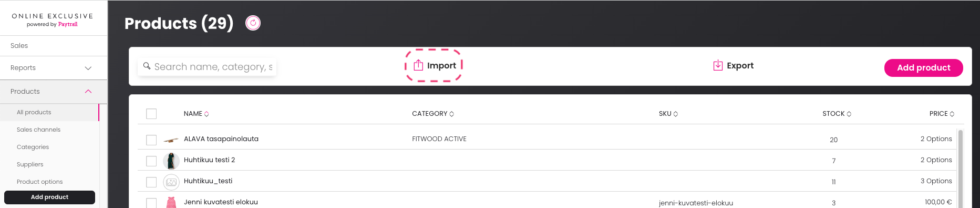Open Sales channels in sidebar

[38, 130]
